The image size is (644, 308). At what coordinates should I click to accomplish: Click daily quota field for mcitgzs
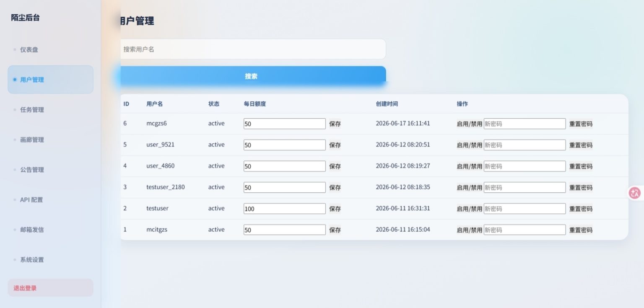pos(285,230)
